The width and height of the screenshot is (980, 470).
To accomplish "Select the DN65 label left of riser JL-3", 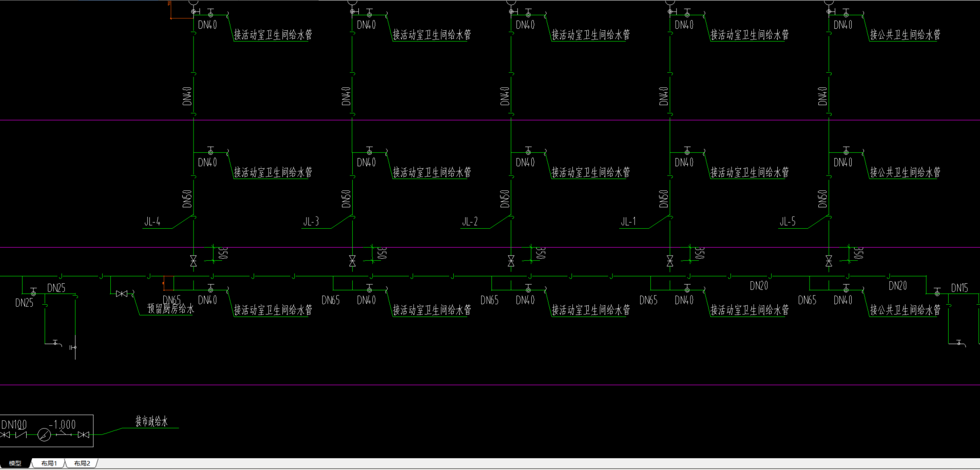I will coord(331,300).
